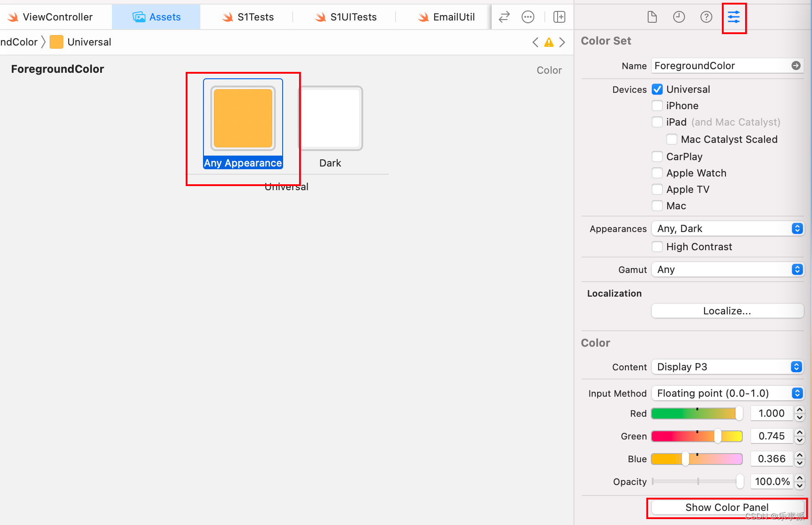Open the Appearances dropdown
This screenshot has width=812, height=525.
(727, 228)
